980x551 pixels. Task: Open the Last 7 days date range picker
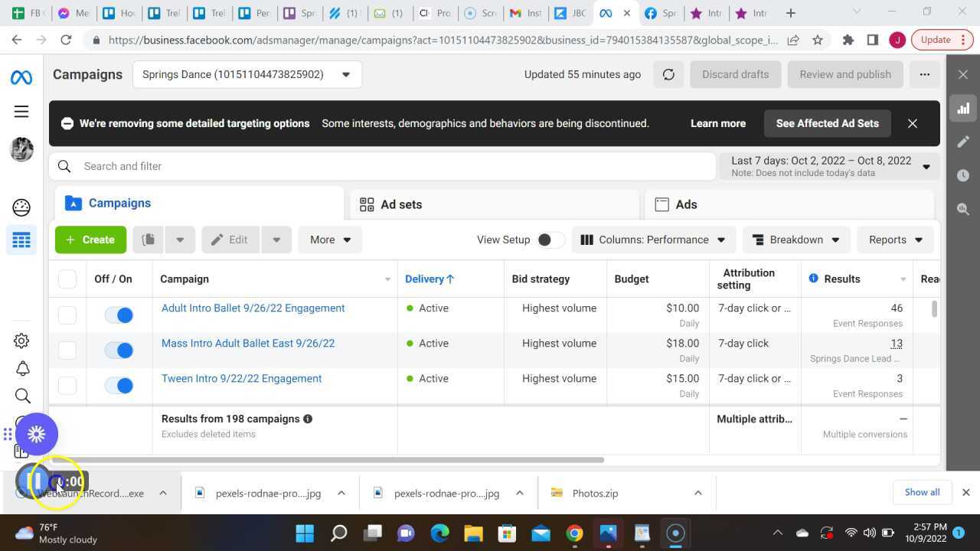[829, 166]
